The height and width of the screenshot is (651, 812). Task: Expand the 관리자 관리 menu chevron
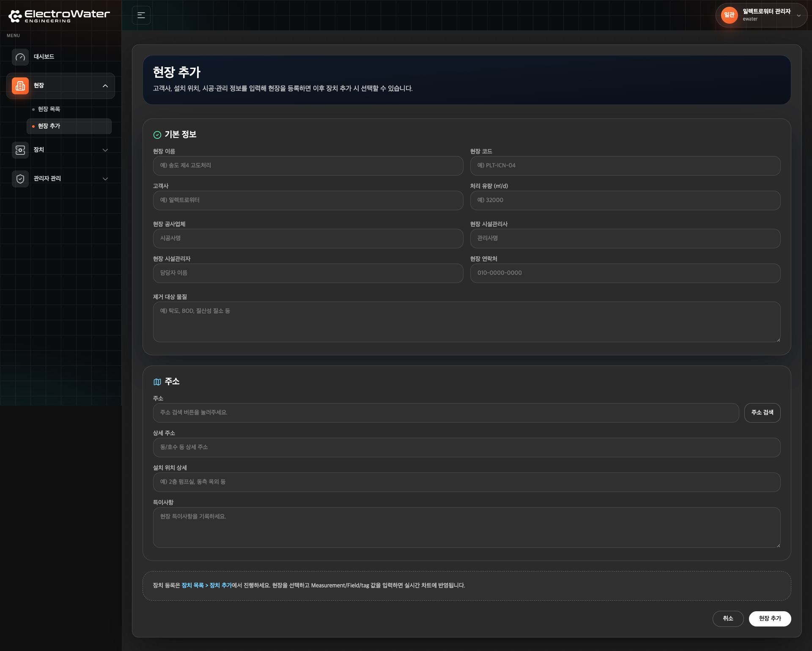click(105, 179)
